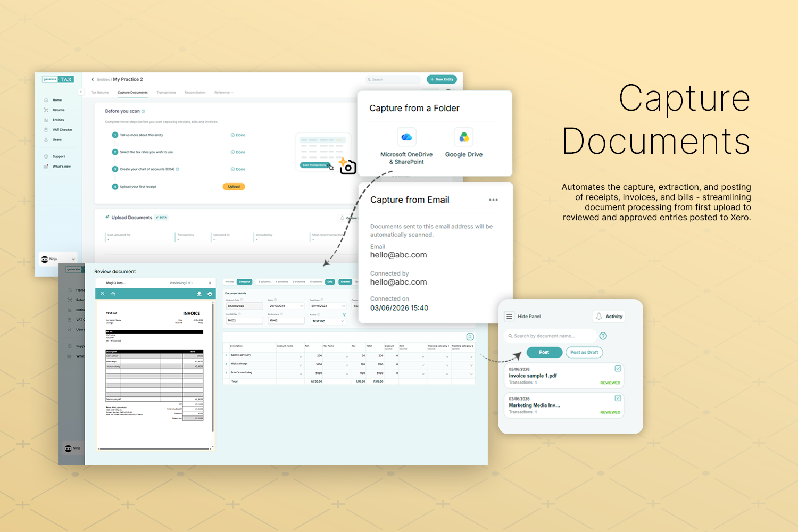798x532 pixels.
Task: Select the Grid view option
Action: click(330, 282)
